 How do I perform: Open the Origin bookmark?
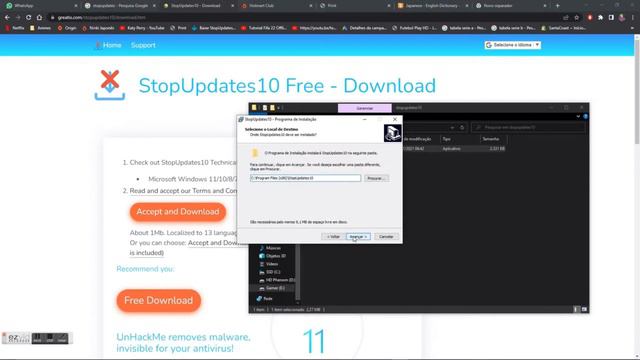[67, 28]
